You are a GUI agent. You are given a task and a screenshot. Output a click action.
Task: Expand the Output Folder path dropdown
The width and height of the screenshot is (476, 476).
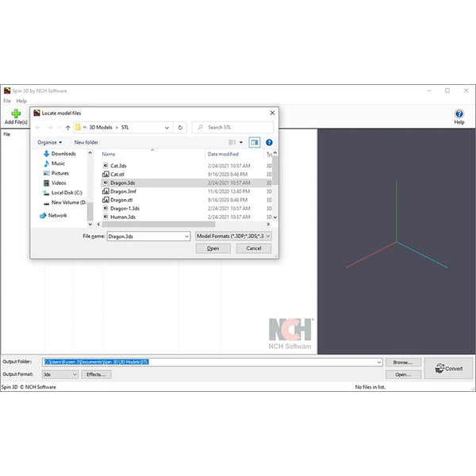click(x=379, y=363)
